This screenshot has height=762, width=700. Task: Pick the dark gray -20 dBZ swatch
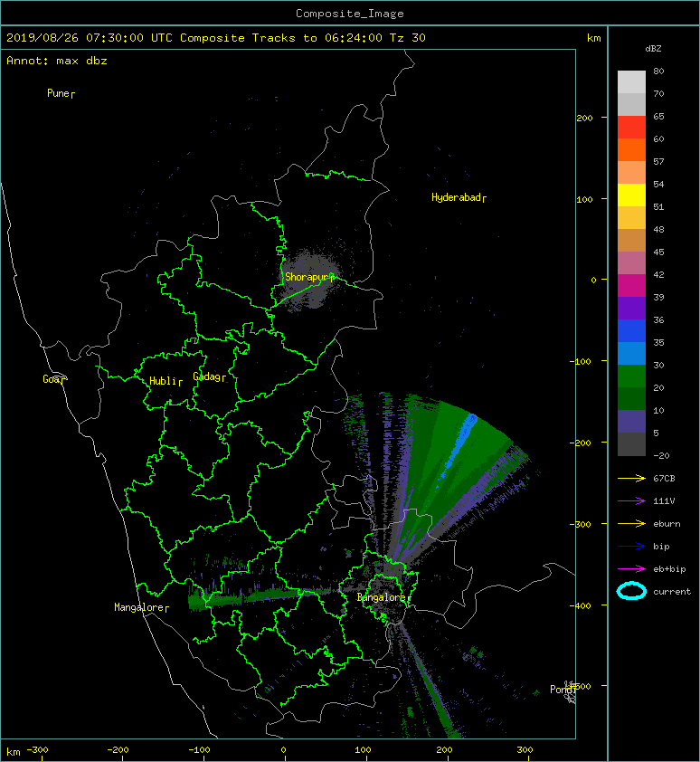(631, 443)
